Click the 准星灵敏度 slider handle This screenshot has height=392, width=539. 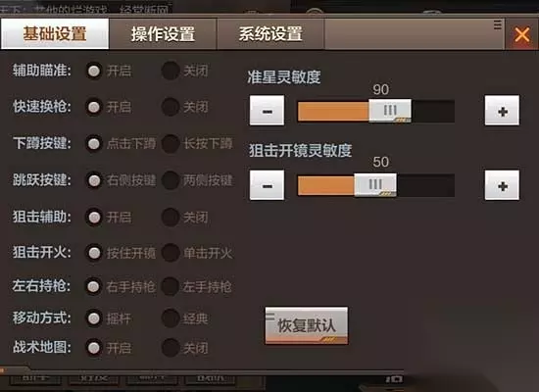[390, 111]
